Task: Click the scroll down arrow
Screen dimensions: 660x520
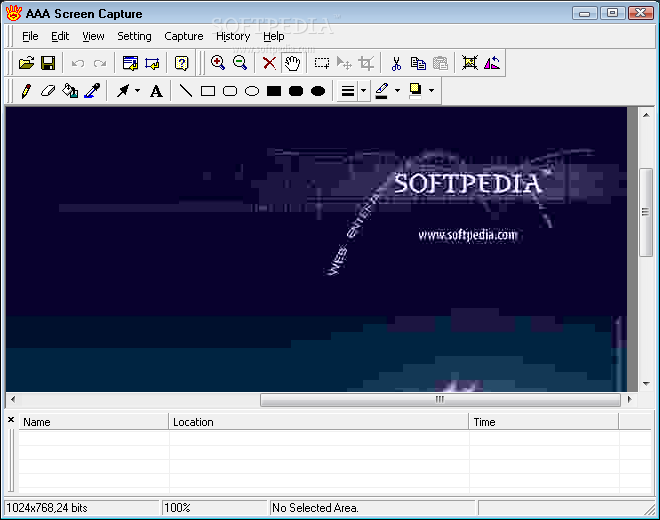Action: coord(646,384)
